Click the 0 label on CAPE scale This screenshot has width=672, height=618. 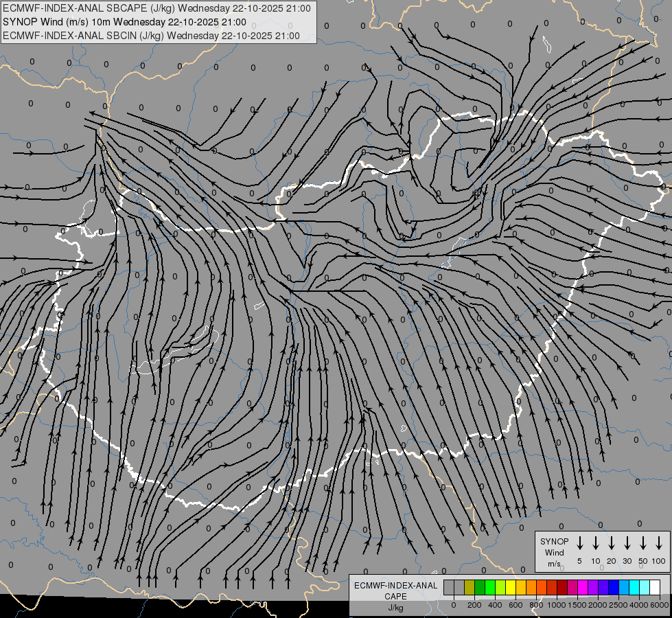point(454,605)
